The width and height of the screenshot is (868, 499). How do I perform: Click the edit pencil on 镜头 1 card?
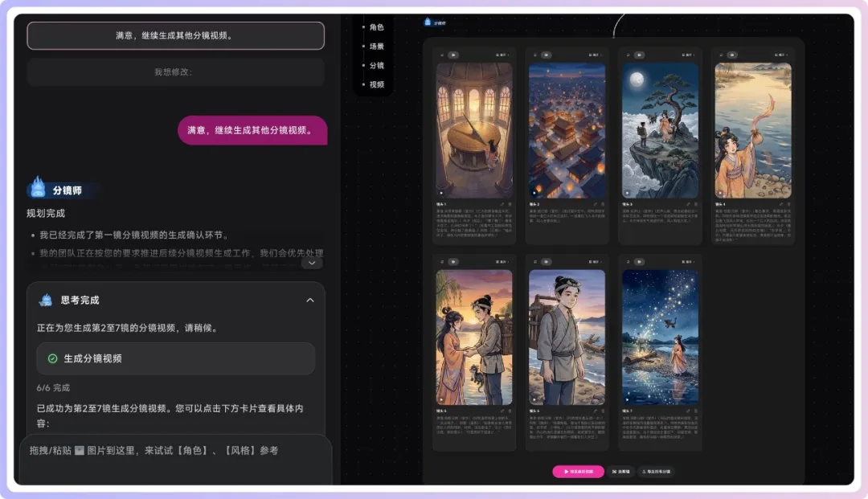(500, 205)
